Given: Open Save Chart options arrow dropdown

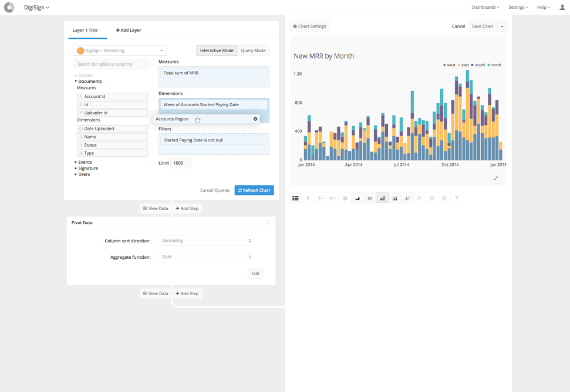Looking at the screenshot, I should 502,26.
